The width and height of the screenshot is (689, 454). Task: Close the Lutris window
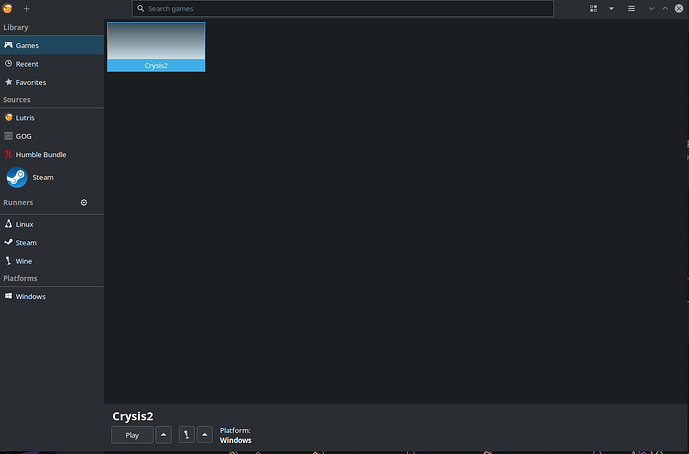coord(679,8)
